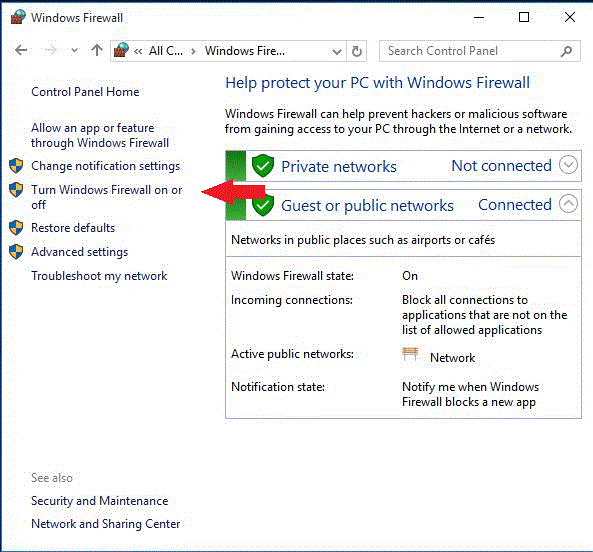Click the firewall icon in address bar

click(x=121, y=50)
